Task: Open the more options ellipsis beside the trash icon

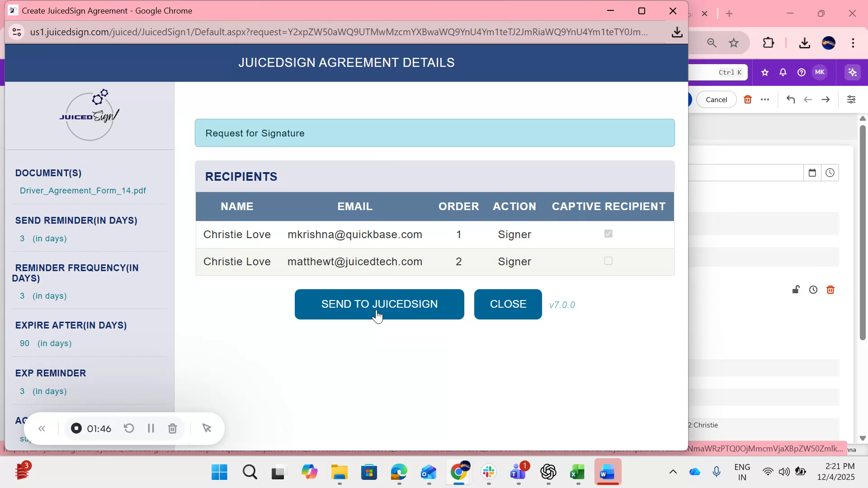Action: coord(765,99)
